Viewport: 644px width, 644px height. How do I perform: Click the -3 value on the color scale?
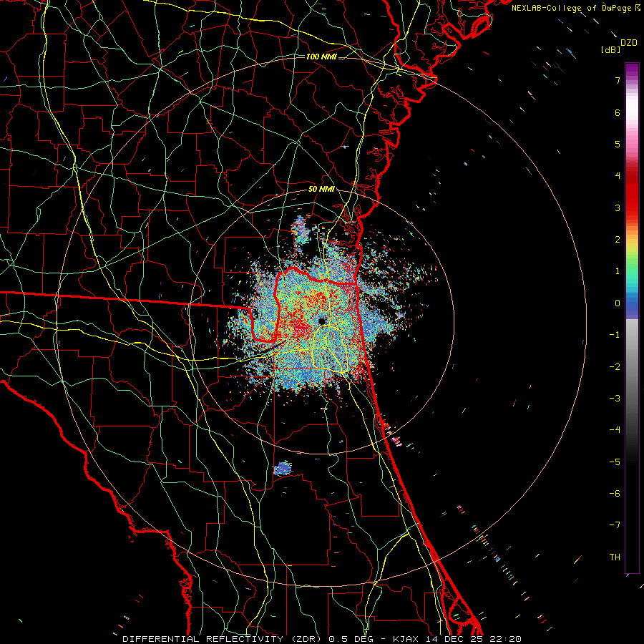[615, 399]
